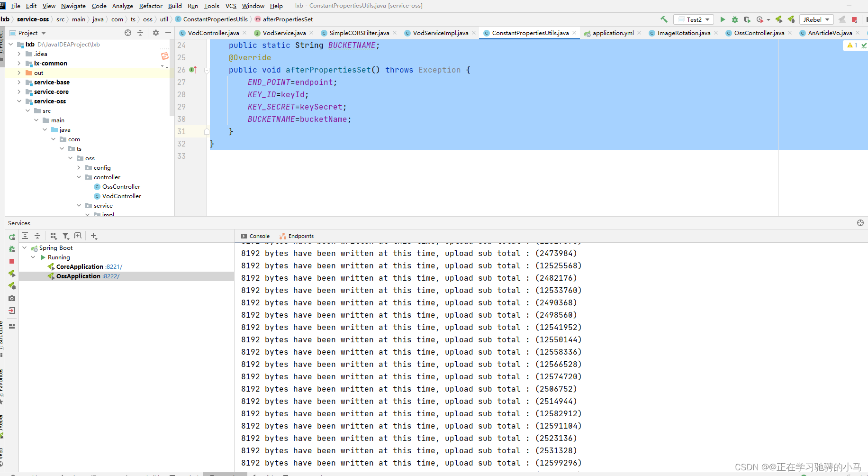Switch to the application.yml tab

(x=613, y=33)
